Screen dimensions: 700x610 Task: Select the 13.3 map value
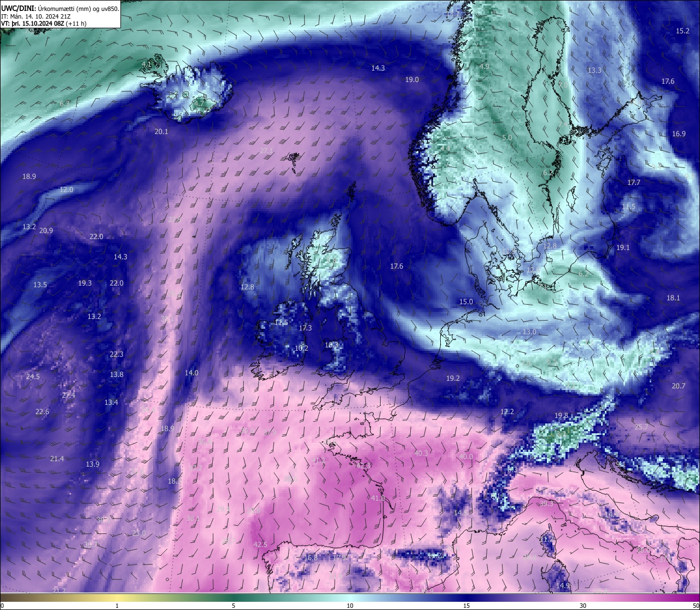click(594, 71)
